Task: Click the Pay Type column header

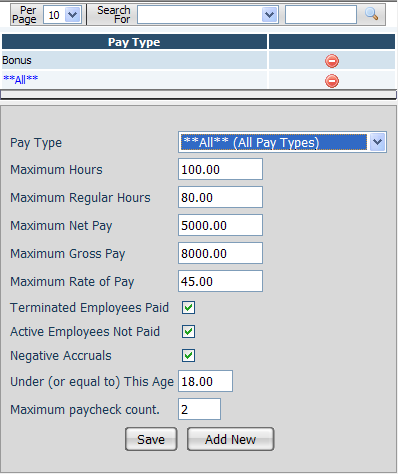Action: pyautogui.click(x=134, y=42)
